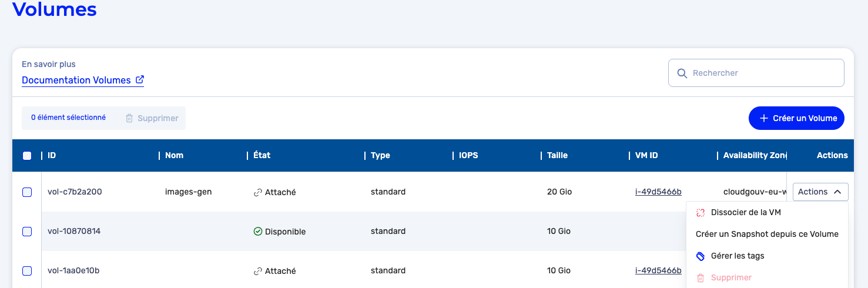Click the tag icon next to Gérer les tags
Image resolution: width=868 pixels, height=288 pixels.
(x=700, y=256)
